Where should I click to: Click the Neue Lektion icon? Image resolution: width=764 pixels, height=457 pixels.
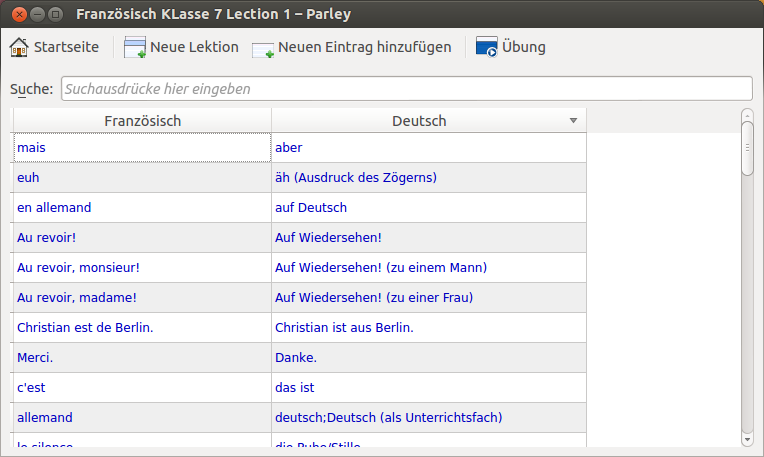135,47
